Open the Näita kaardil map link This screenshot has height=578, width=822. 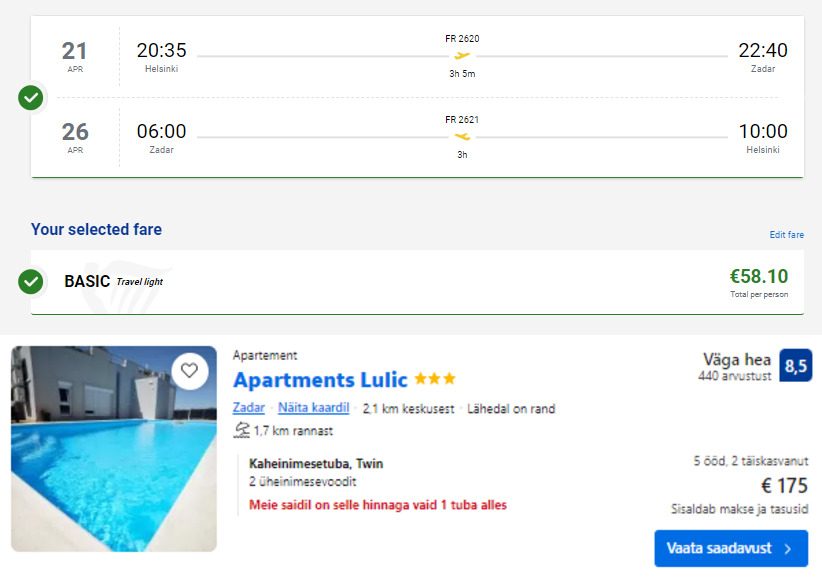(313, 408)
